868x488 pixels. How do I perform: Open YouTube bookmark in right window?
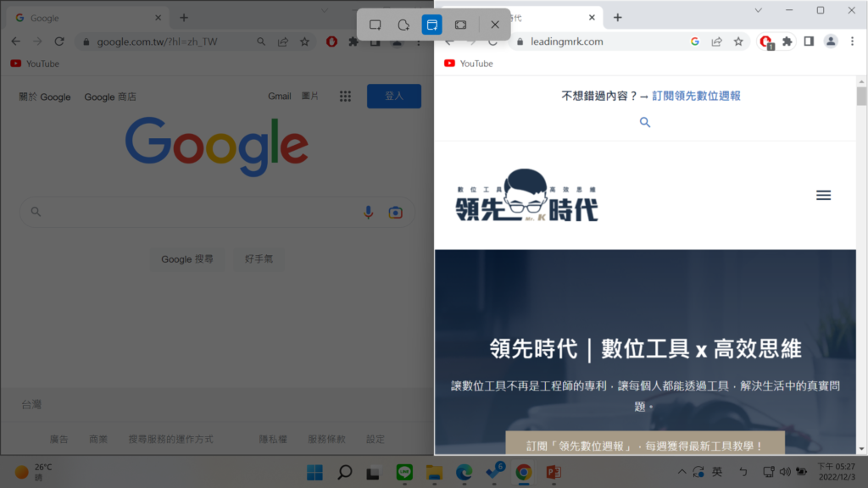(x=468, y=64)
